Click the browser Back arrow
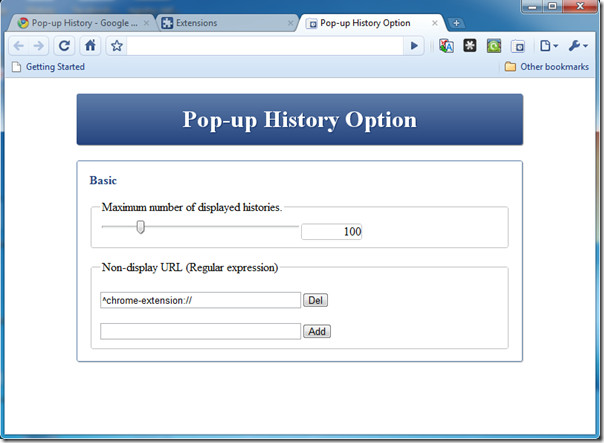Screen dimensions: 604x443 tap(18, 46)
